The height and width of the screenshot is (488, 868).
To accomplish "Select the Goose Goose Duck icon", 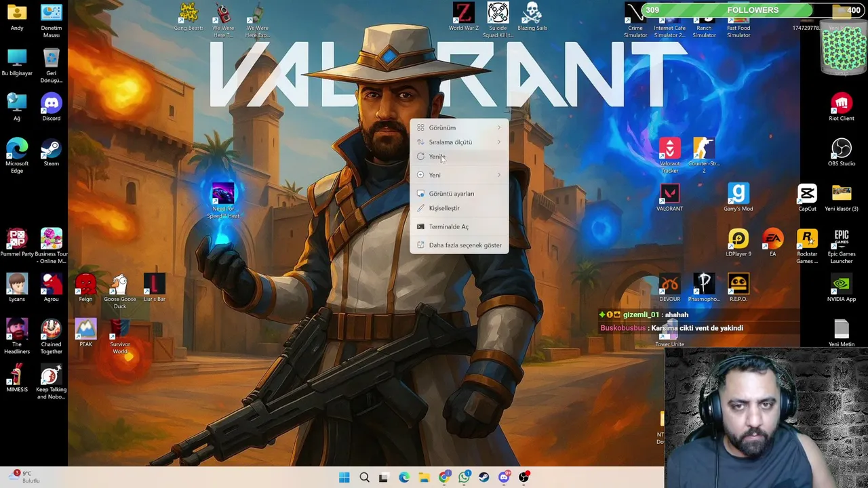I will coord(120,291).
